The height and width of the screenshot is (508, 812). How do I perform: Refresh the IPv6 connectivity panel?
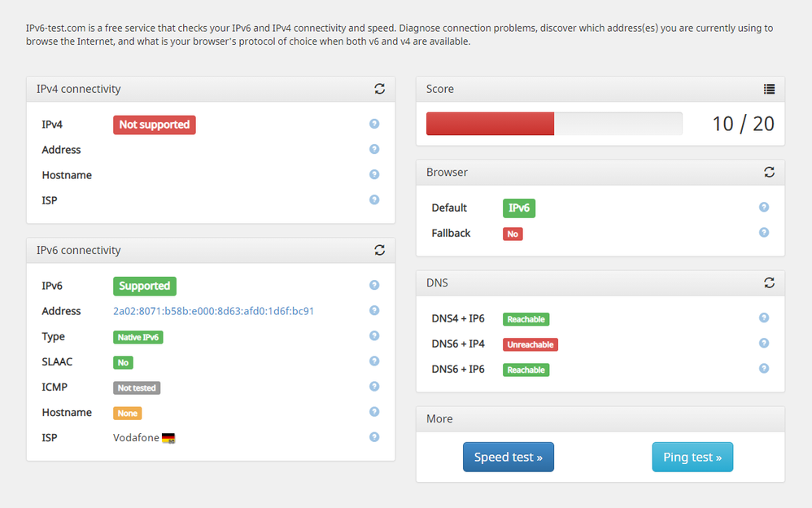pyautogui.click(x=379, y=250)
